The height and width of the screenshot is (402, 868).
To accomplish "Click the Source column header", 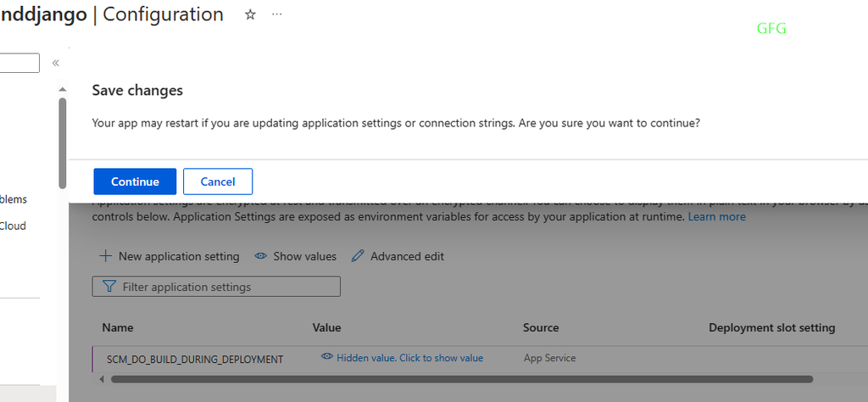I will [541, 327].
